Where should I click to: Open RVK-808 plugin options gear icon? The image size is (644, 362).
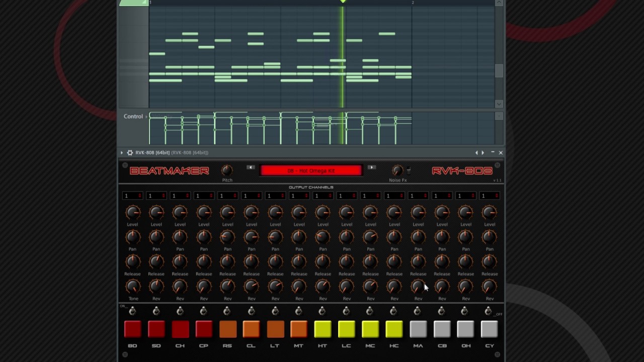[130, 152]
